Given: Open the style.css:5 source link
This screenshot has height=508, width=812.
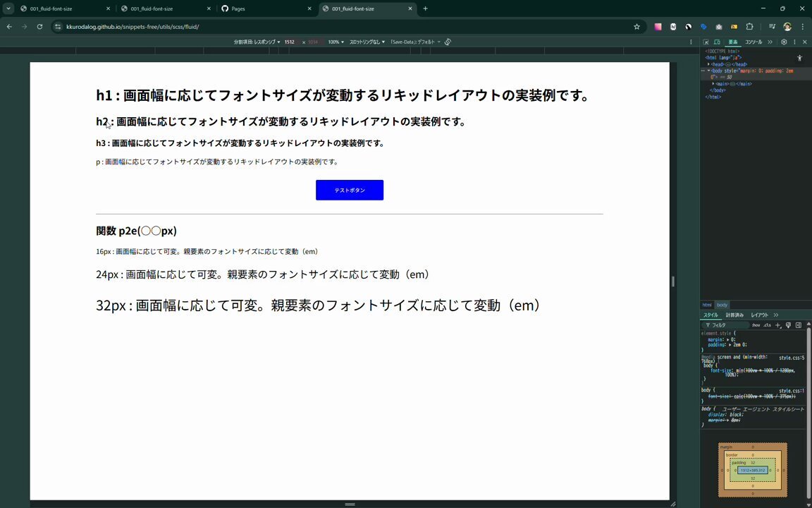Looking at the screenshot, I should (x=792, y=358).
